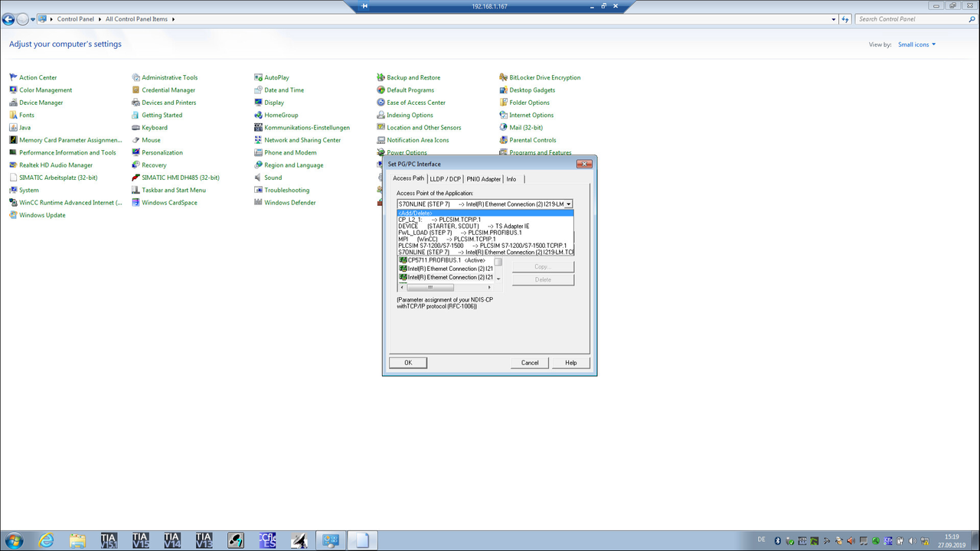
Task: Open Realtek HD Audio Manager
Action: tap(51, 165)
